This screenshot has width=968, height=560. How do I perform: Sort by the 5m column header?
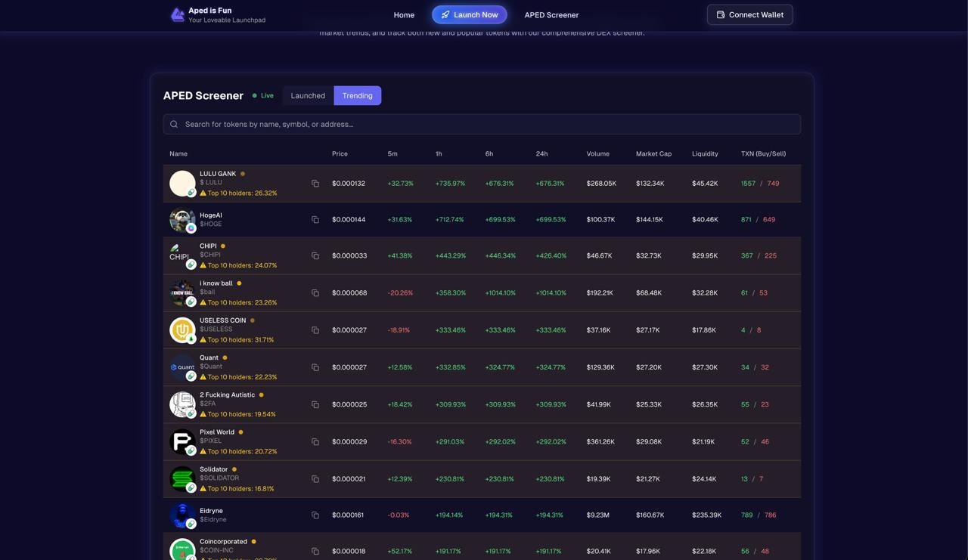click(x=392, y=154)
